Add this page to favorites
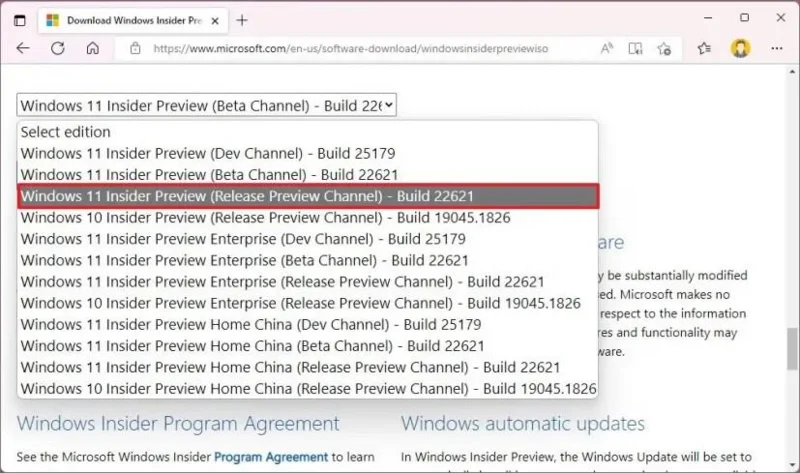The height and width of the screenshot is (473, 800). [664, 48]
